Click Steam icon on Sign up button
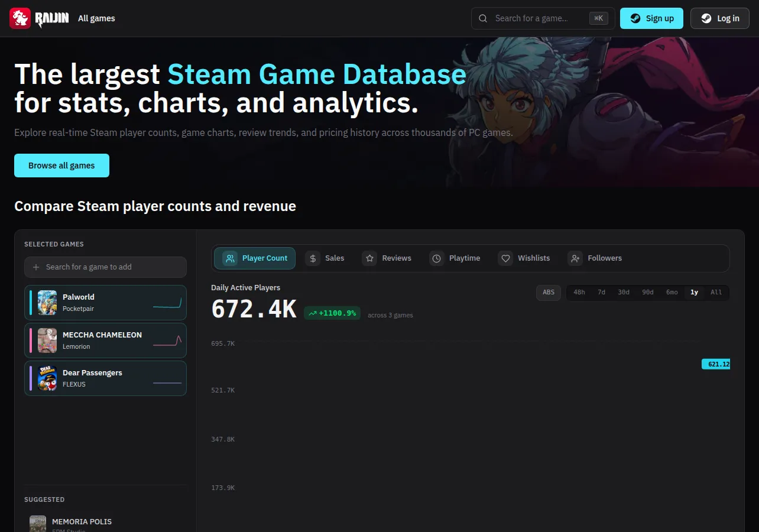Viewport: 759px width, 532px height. click(635, 18)
